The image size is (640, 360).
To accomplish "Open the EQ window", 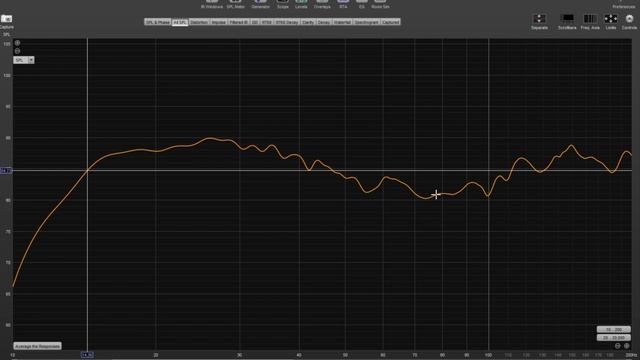I will pyautogui.click(x=362, y=4).
